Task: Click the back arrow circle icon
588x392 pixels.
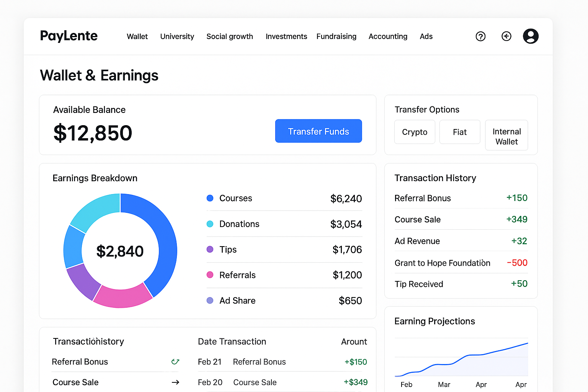Action: (x=506, y=36)
